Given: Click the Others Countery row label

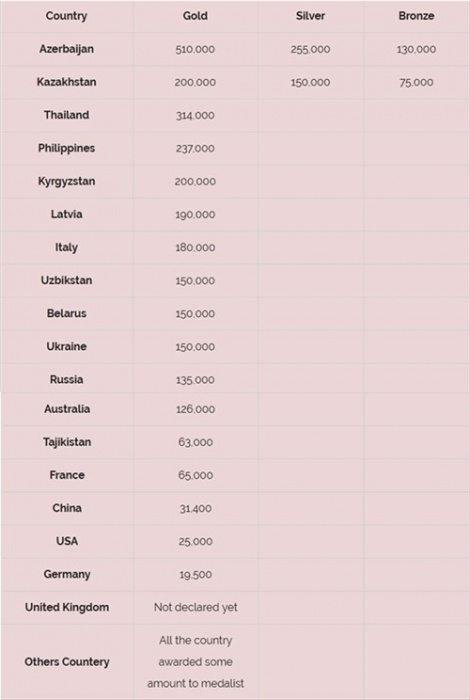Looking at the screenshot, I should 67,662.
